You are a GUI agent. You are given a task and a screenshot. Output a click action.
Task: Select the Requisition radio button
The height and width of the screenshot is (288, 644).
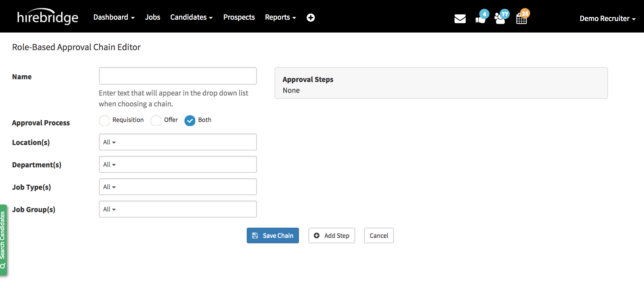click(104, 121)
